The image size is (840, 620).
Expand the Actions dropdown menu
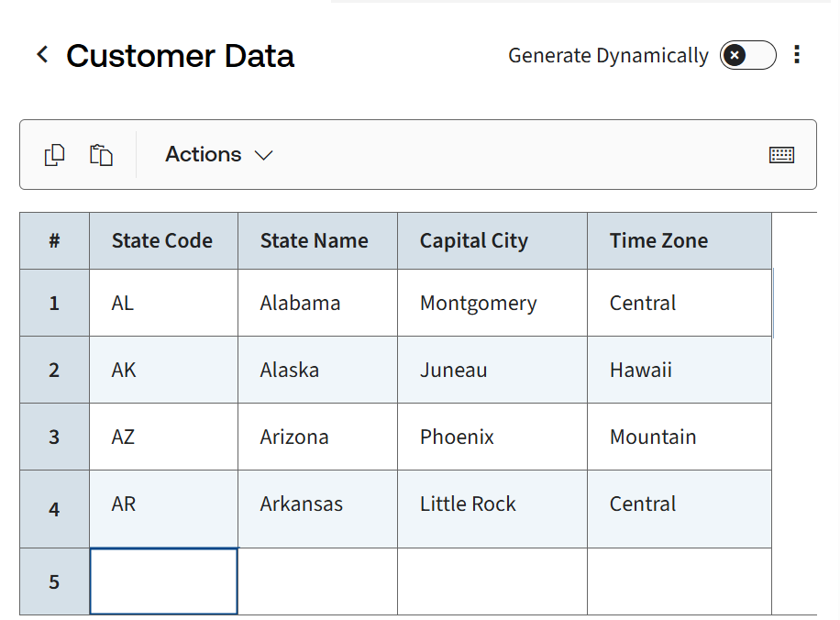tap(219, 155)
